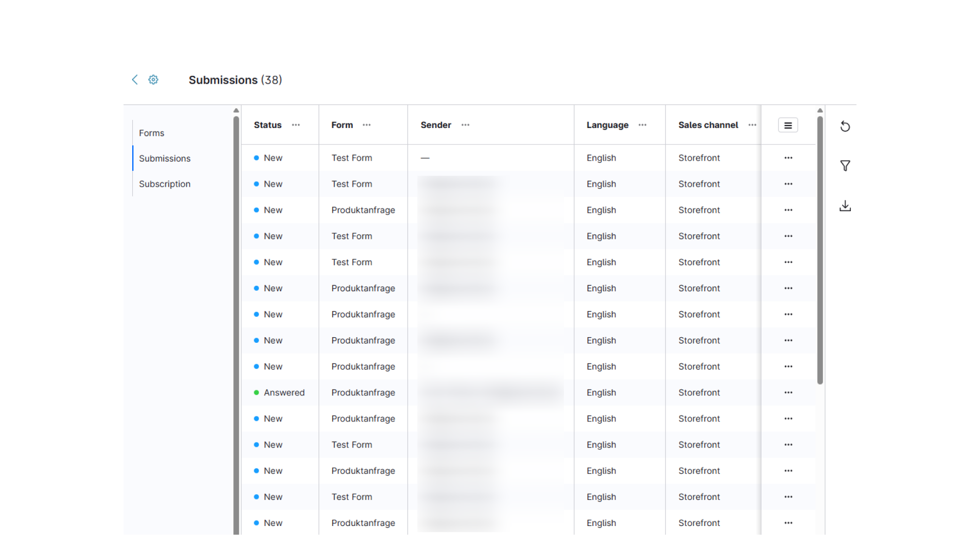980x551 pixels.
Task: Click Storefront in the Answered row
Action: [x=699, y=392]
